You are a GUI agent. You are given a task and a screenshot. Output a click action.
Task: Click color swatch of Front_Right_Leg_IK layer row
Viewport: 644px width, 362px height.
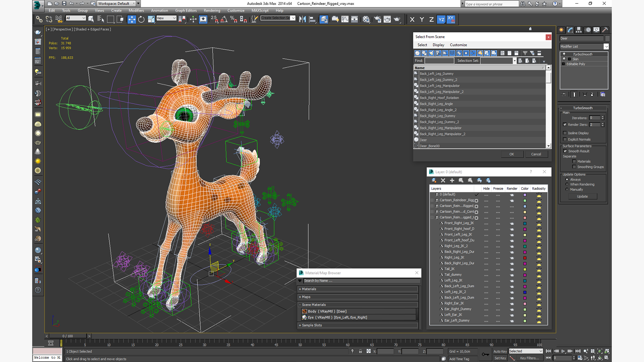[x=525, y=223]
